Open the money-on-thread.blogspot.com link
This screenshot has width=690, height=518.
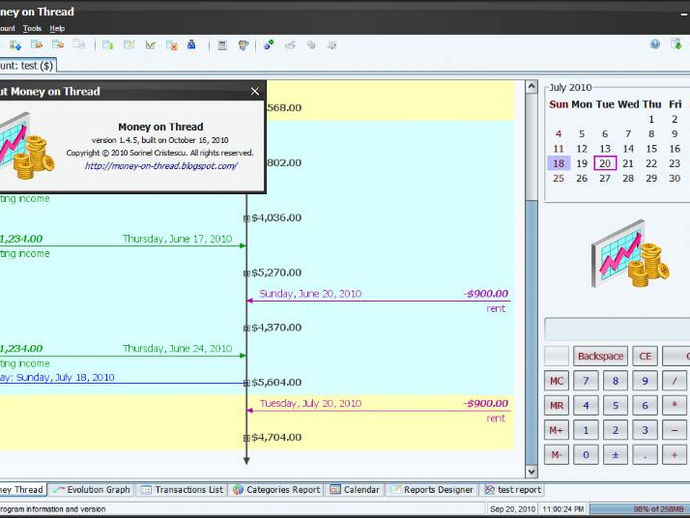(161, 166)
